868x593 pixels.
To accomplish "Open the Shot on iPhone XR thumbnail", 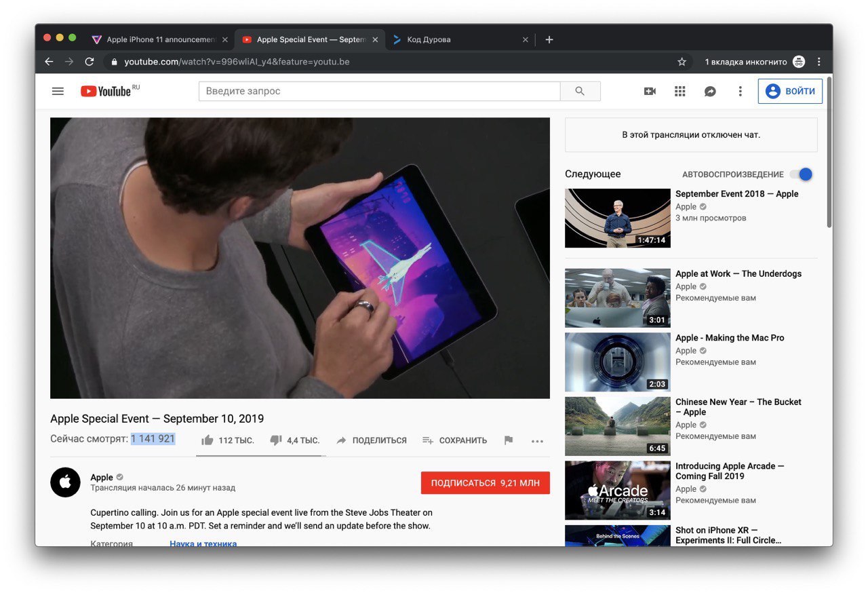I will pyautogui.click(x=617, y=535).
